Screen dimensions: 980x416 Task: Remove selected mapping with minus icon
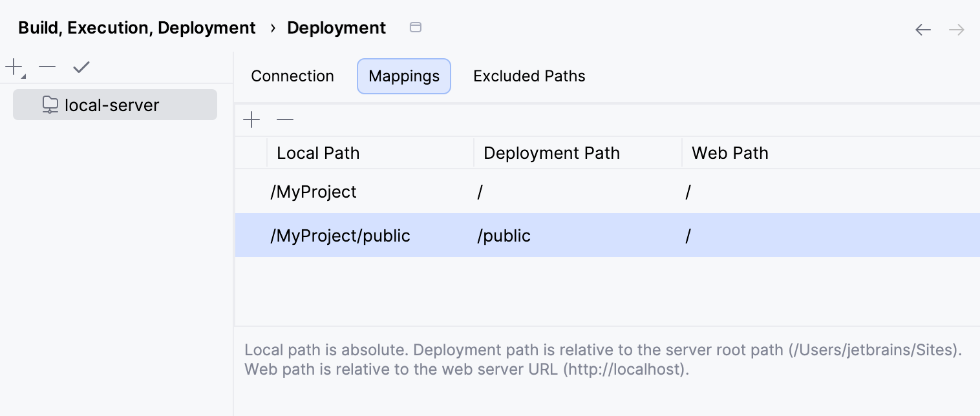pyautogui.click(x=284, y=120)
